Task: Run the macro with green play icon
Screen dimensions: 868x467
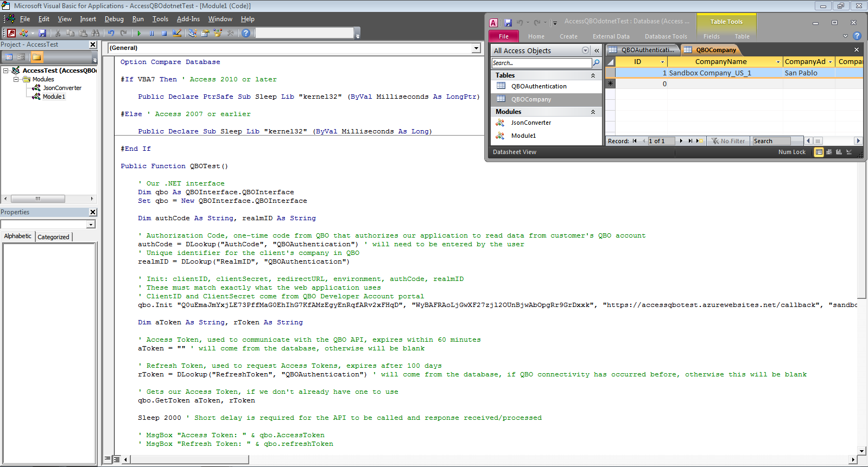Action: coord(140,33)
